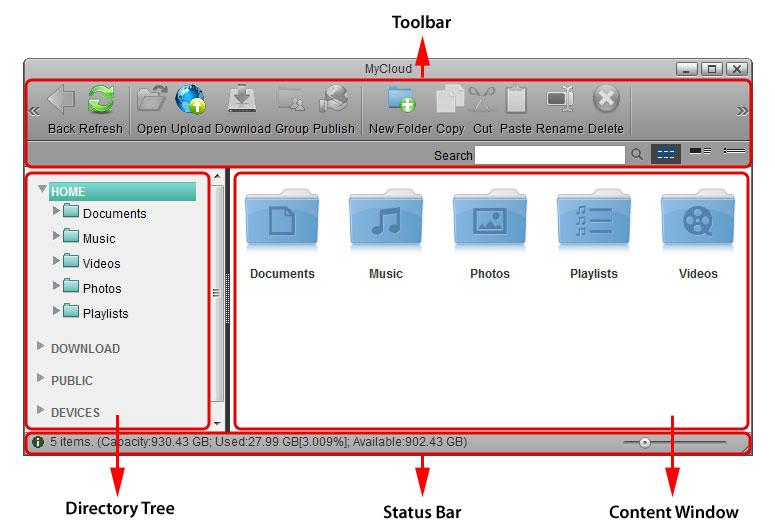
Task: Click the icon size slider handle
Action: click(645, 442)
